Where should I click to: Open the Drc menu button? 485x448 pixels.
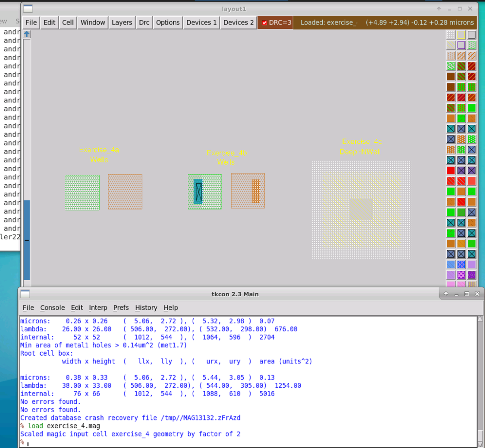pos(144,22)
